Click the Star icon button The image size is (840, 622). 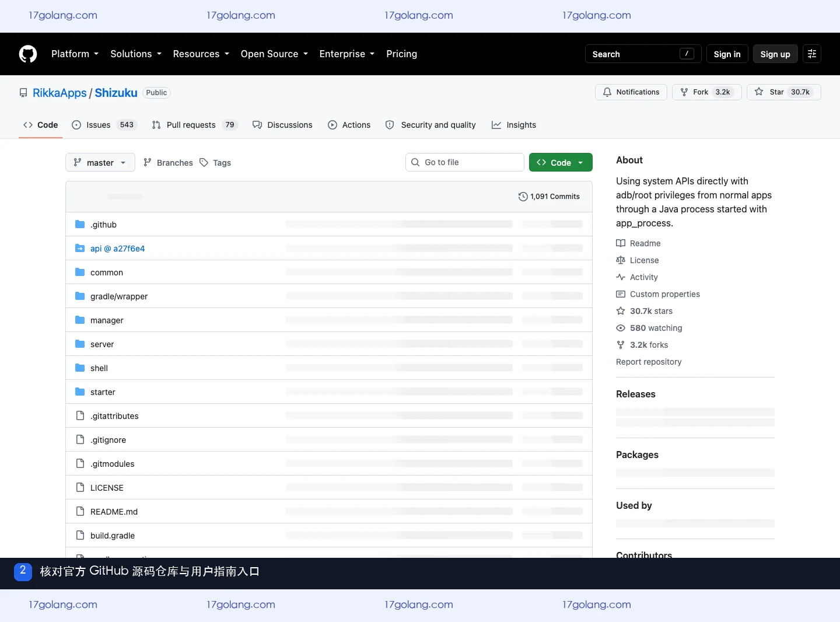759,92
